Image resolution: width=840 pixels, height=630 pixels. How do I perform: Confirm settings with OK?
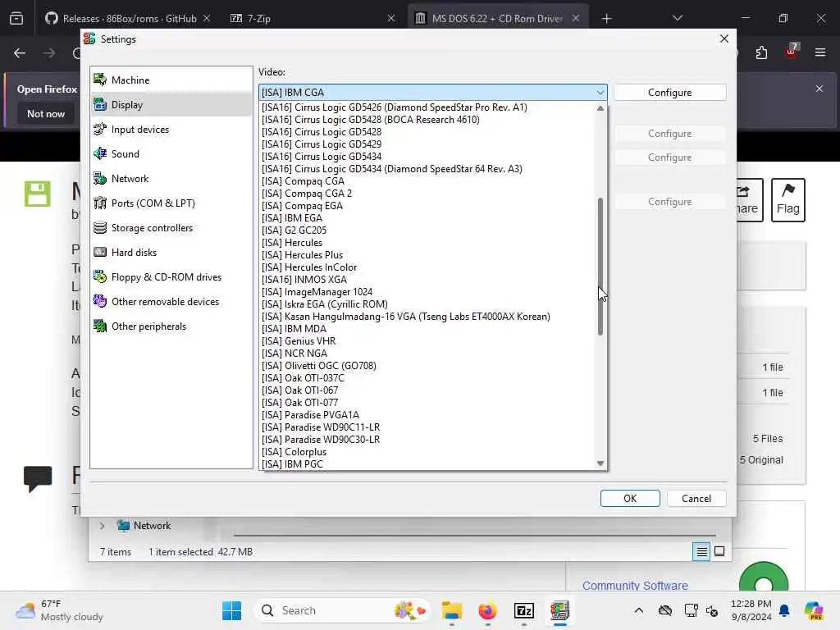coord(630,498)
